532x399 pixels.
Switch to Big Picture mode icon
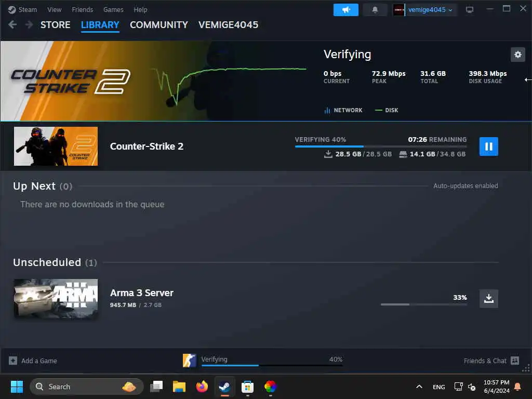click(x=470, y=10)
